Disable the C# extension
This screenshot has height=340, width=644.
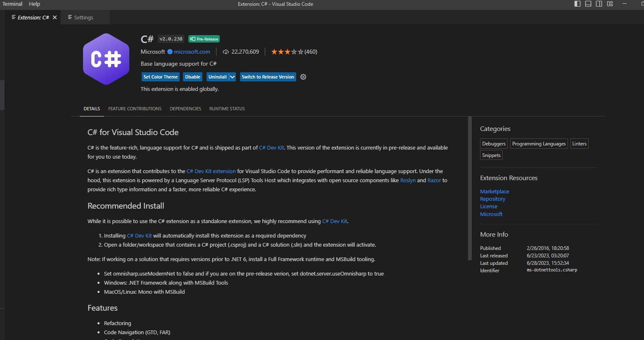point(193,77)
